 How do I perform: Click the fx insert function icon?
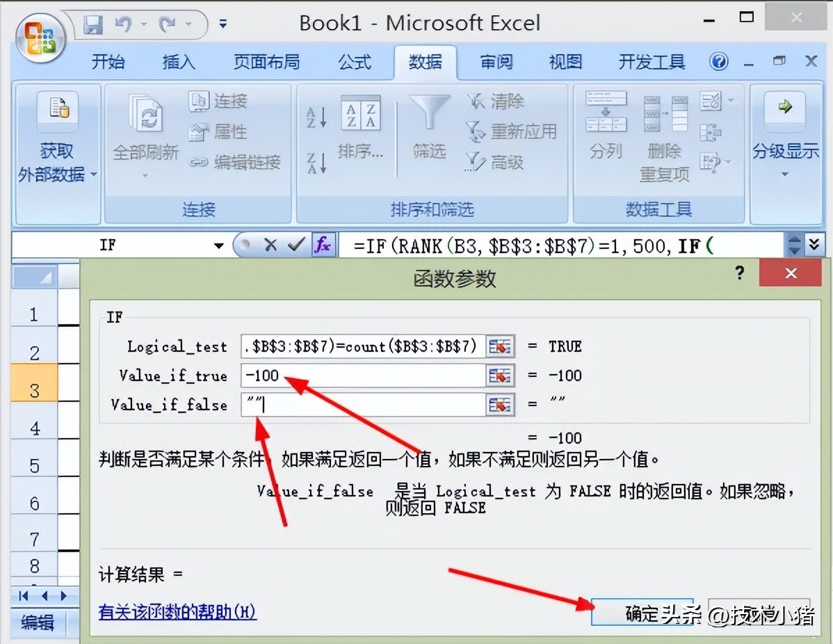tap(323, 245)
